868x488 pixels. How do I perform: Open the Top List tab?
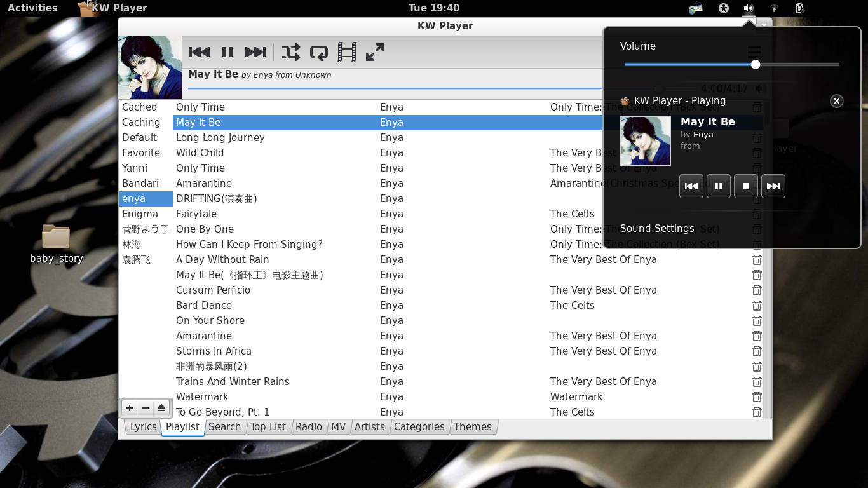pyautogui.click(x=268, y=427)
